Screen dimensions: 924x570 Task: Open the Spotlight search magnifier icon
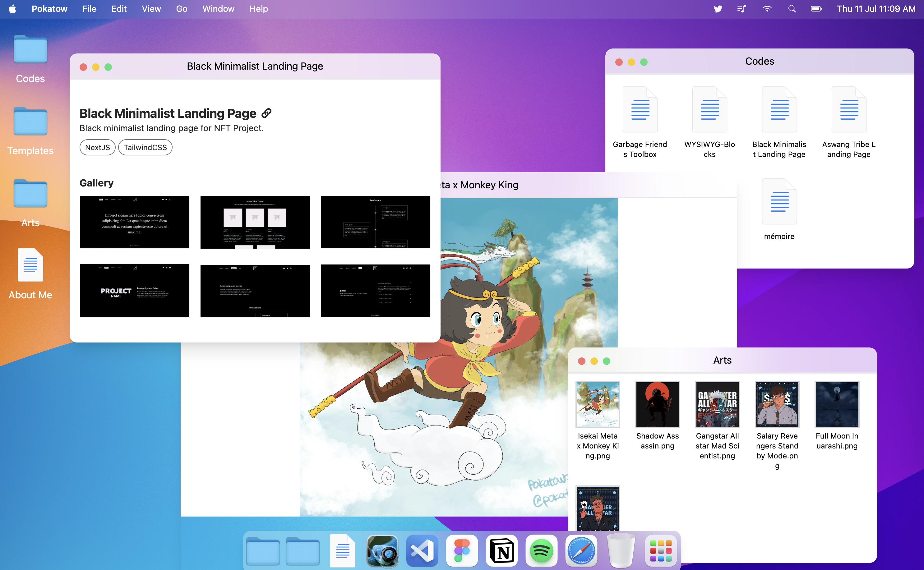[x=792, y=9]
